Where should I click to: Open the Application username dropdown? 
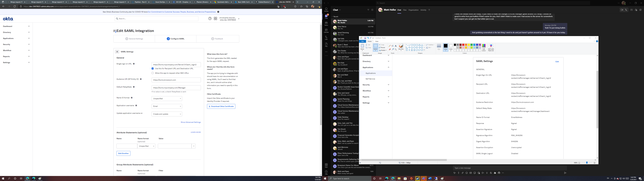pos(167,106)
